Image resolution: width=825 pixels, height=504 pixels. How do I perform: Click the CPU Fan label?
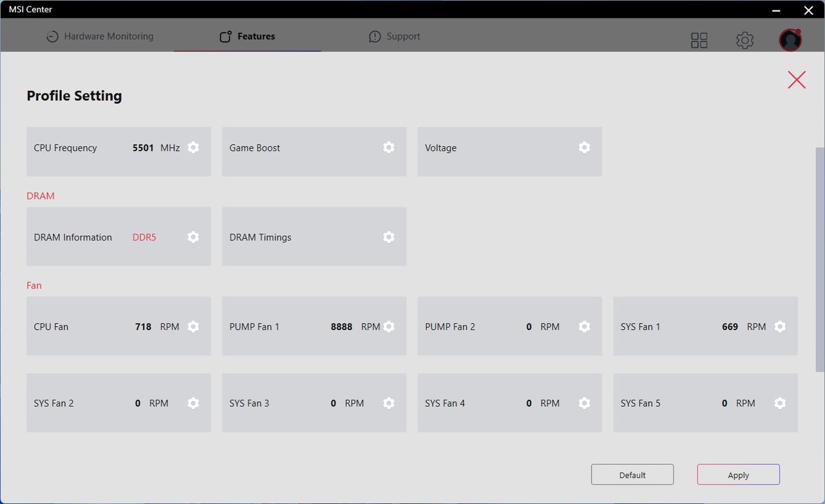(51, 327)
